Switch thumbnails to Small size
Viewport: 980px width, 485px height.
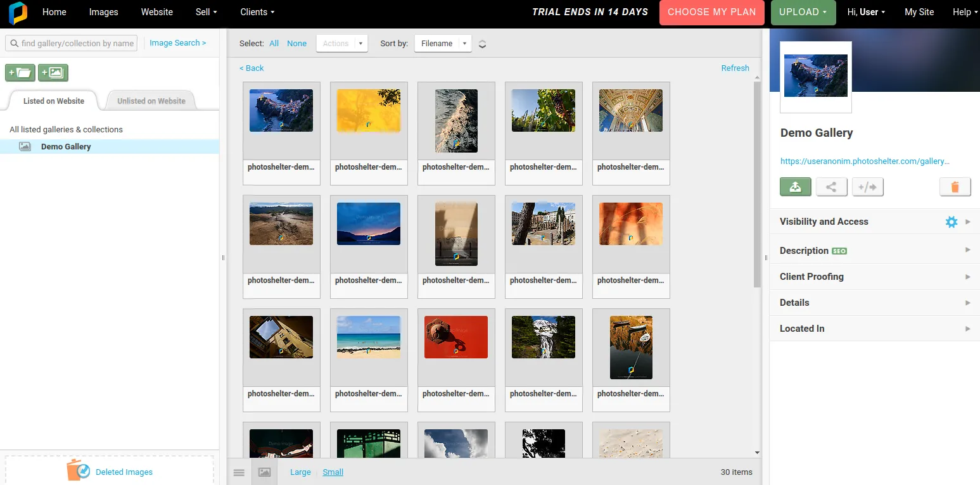pyautogui.click(x=333, y=472)
